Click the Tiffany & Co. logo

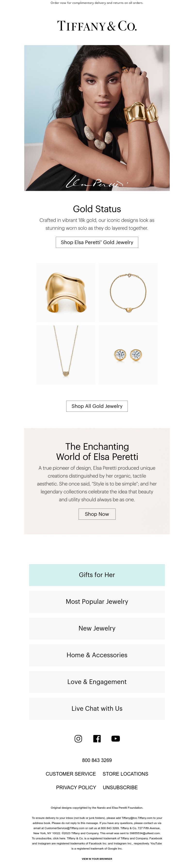pos(97,26)
